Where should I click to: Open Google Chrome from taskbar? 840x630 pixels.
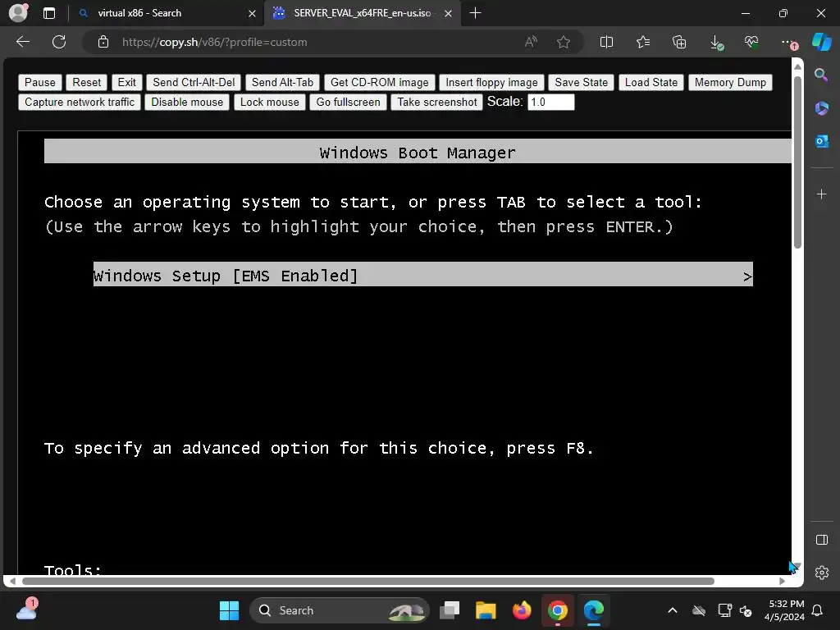(557, 610)
